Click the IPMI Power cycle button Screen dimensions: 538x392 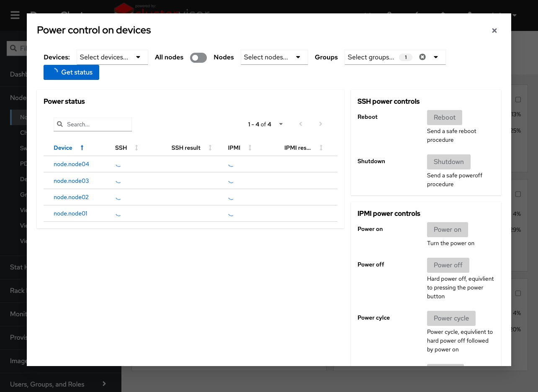(451, 318)
